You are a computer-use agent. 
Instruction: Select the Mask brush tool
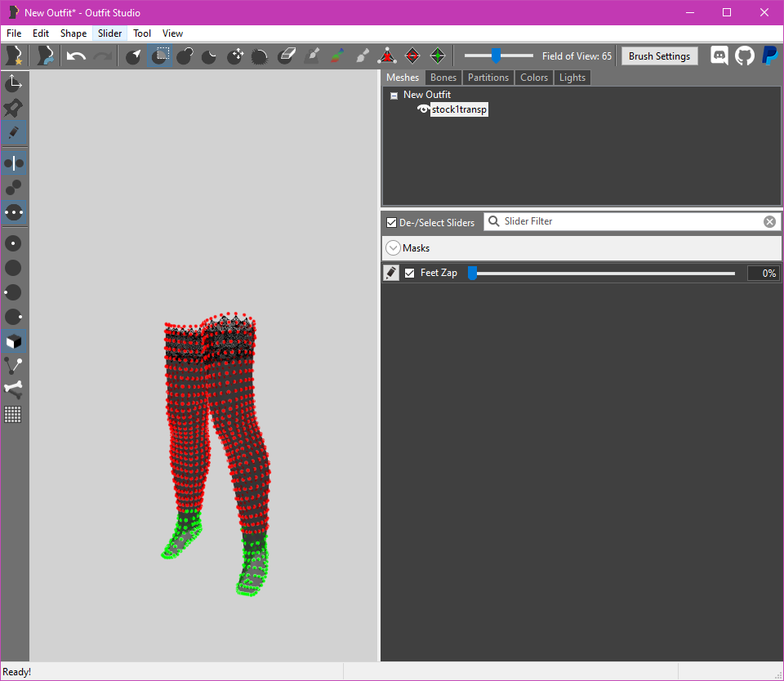click(x=159, y=56)
